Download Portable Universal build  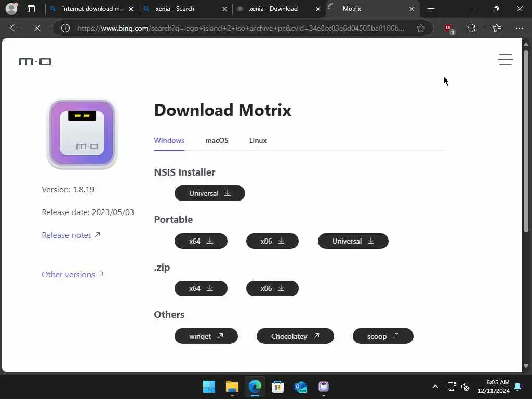353,241
